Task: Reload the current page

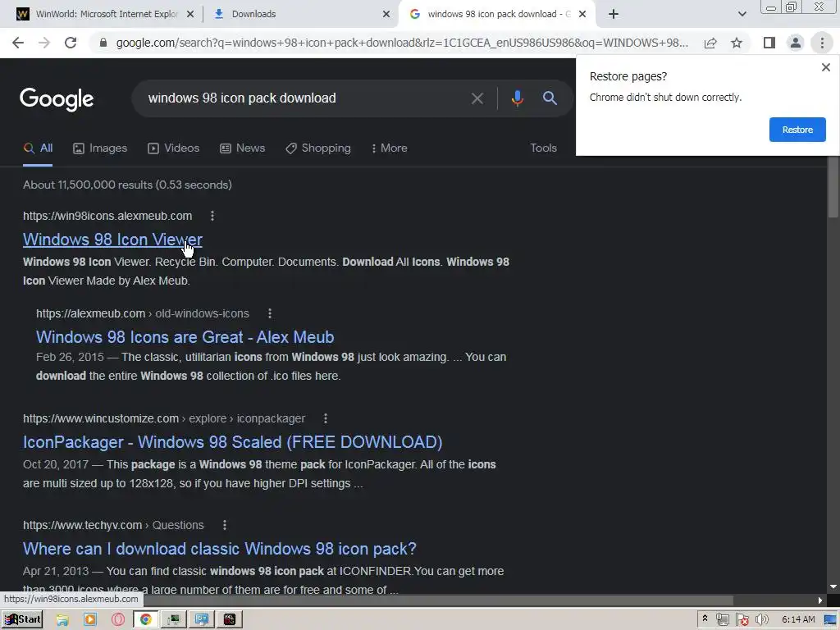Action: tap(71, 43)
